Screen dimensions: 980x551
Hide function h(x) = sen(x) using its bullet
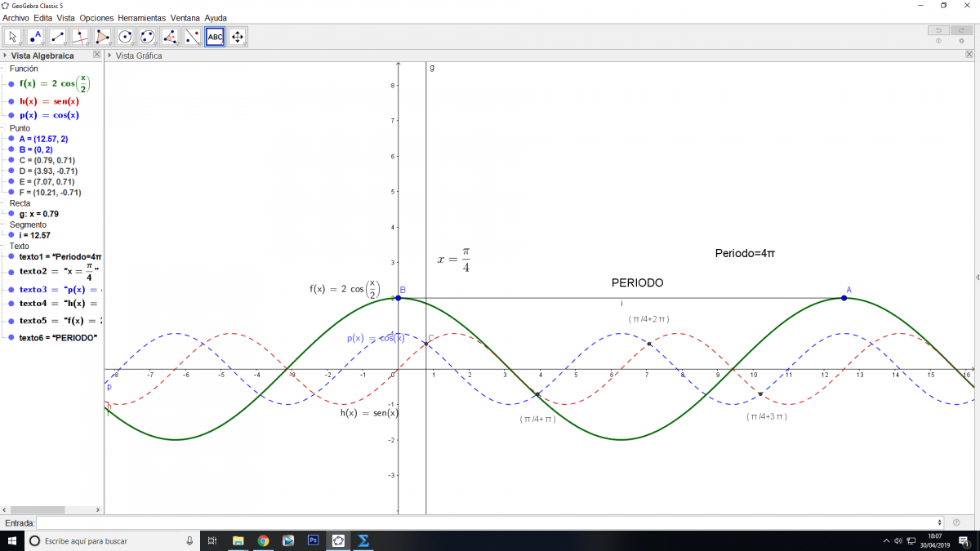point(11,102)
